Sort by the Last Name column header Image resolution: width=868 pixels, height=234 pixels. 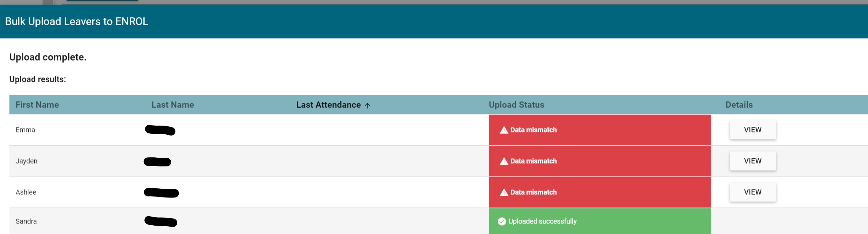tap(172, 105)
